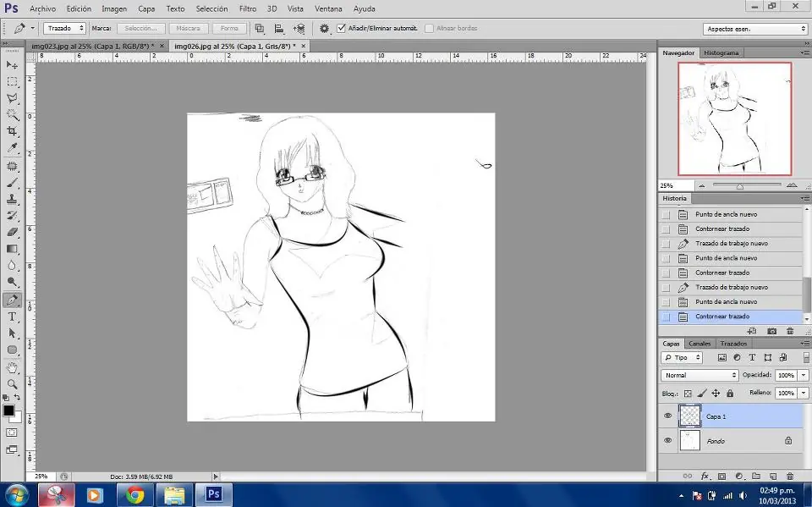The width and height of the screenshot is (812, 507).
Task: Toggle Añadir/Eliminar automát. checkbox
Action: point(341,29)
